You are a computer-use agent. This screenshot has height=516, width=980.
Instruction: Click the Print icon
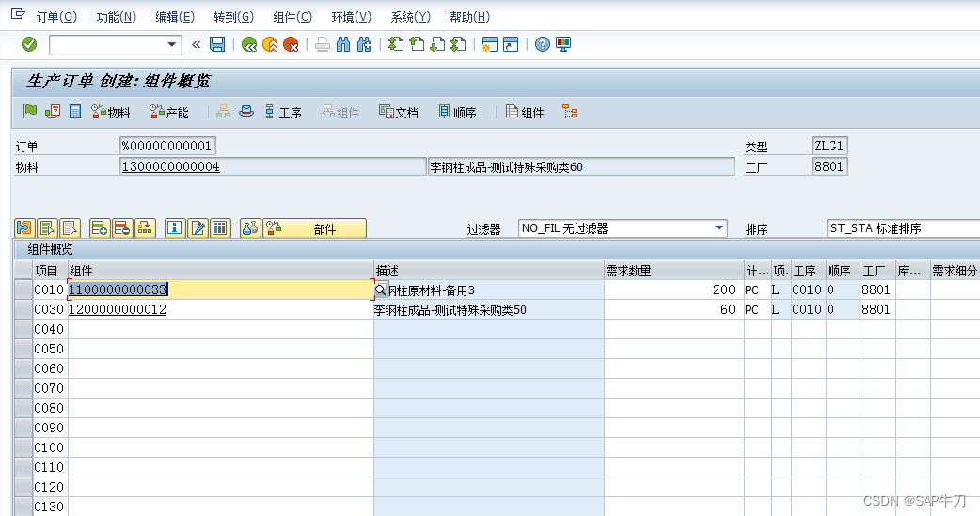pos(323,44)
